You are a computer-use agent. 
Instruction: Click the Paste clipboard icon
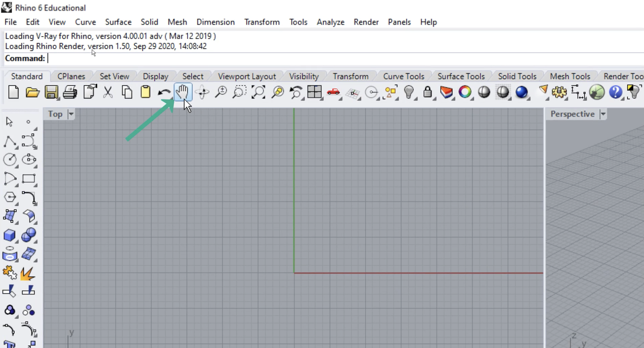tap(146, 92)
